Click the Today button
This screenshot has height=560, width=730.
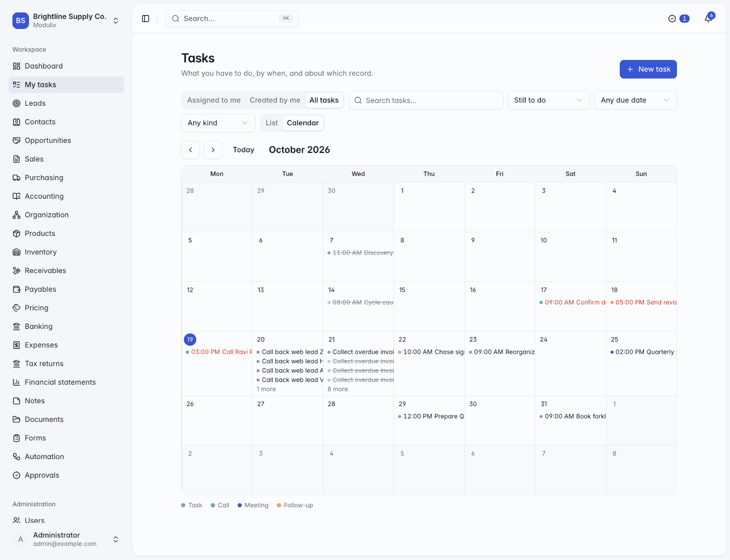click(243, 150)
